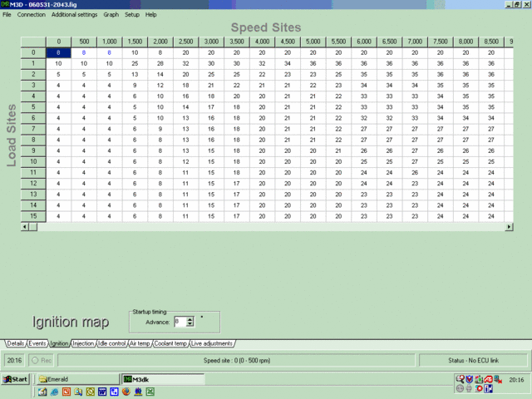Click the M3D application icon in title bar

6,5
